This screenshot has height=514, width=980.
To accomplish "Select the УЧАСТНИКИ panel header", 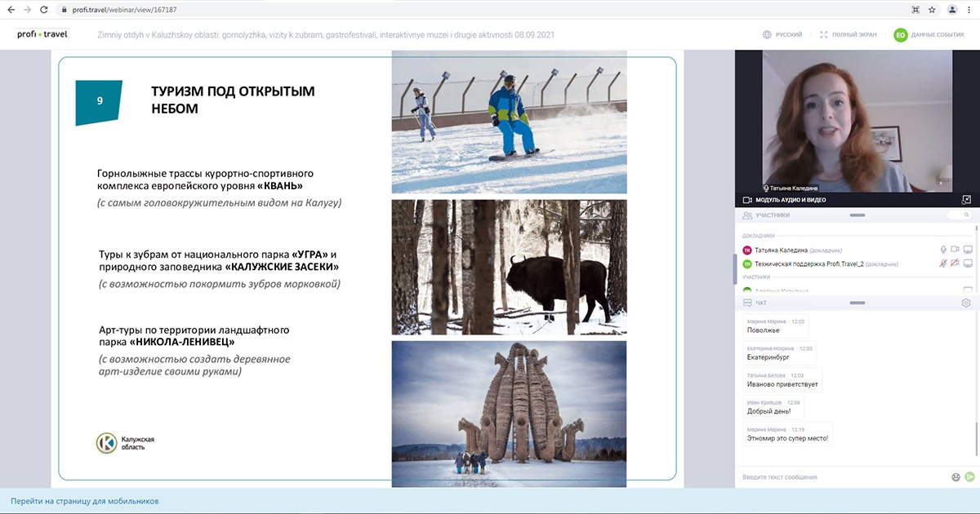I will [x=772, y=215].
